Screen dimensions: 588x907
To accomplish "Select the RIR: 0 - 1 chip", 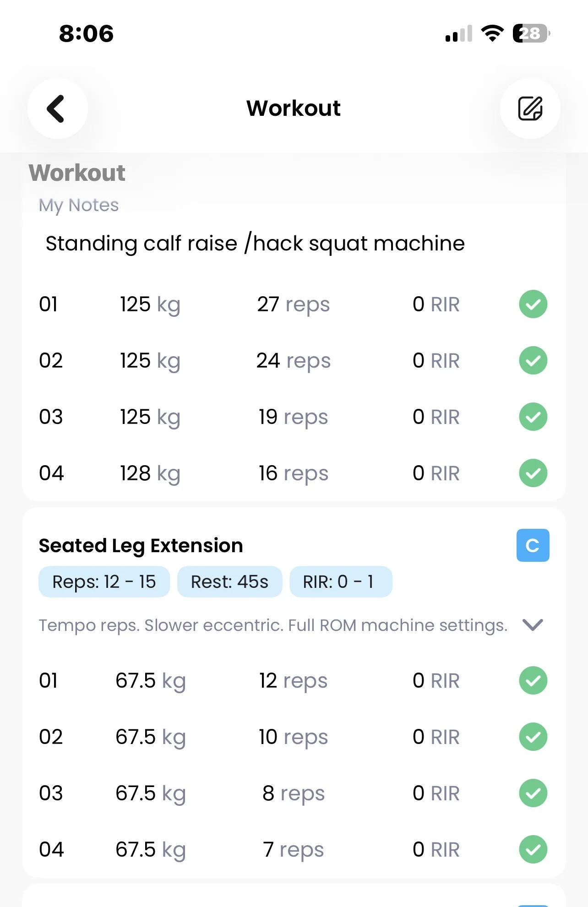I will pos(340,582).
